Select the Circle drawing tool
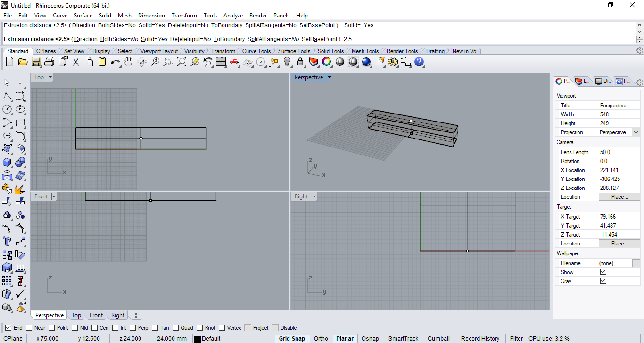The width and height of the screenshot is (644, 343). tap(7, 109)
